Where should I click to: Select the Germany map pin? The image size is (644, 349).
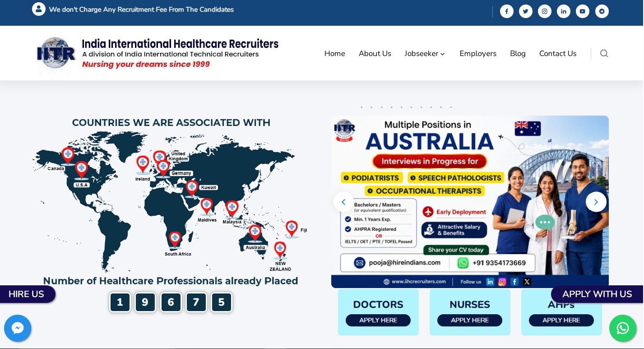tap(163, 168)
